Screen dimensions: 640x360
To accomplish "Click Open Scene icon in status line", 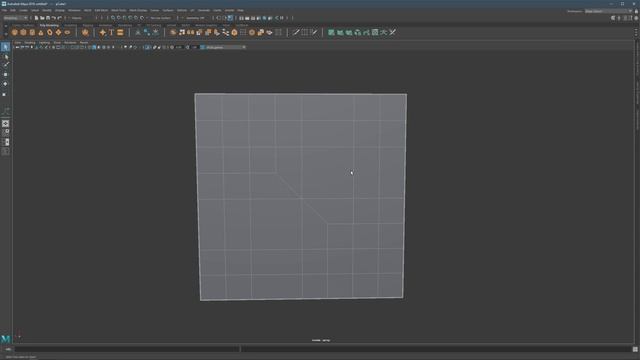I will tap(42, 18).
